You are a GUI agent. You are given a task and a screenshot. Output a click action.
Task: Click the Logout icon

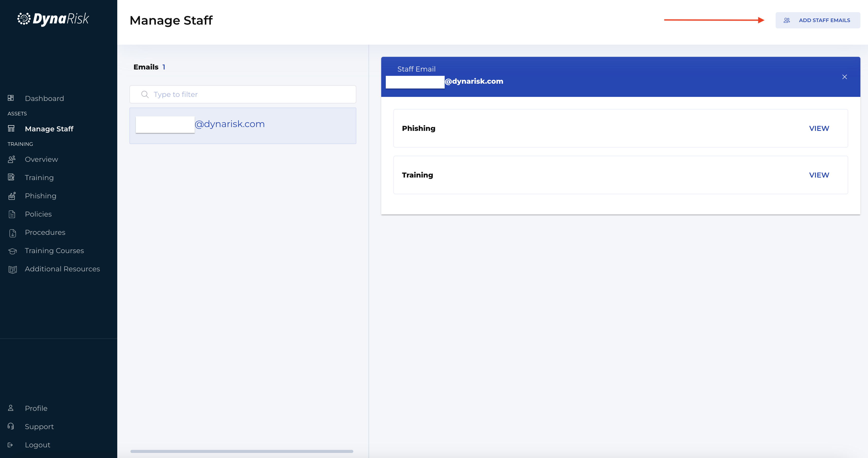[10, 445]
